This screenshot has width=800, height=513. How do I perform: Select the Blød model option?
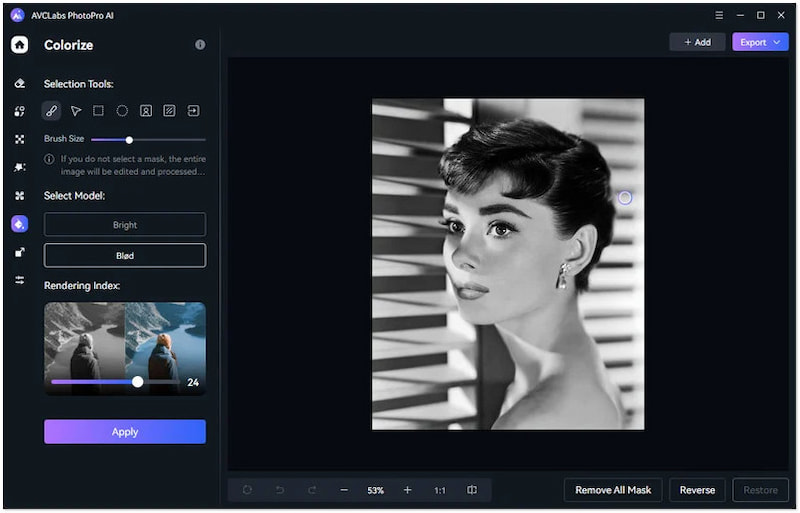pyautogui.click(x=125, y=255)
